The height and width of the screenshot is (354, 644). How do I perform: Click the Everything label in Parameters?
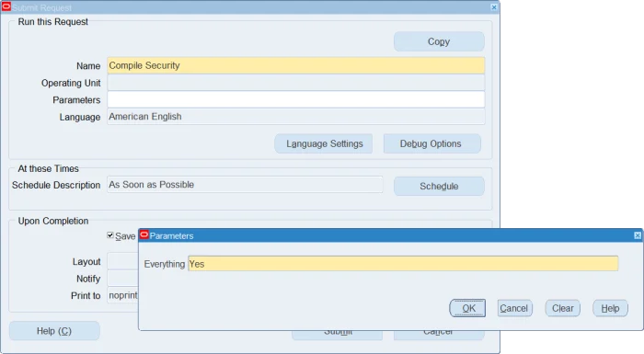(165, 264)
